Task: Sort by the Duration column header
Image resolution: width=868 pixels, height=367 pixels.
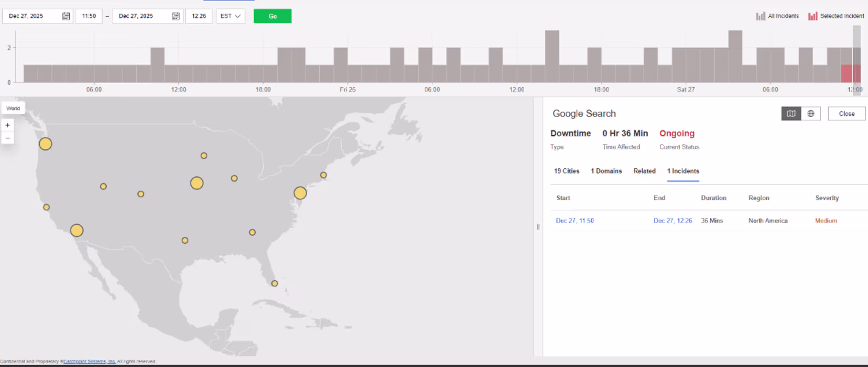Action: (x=714, y=198)
